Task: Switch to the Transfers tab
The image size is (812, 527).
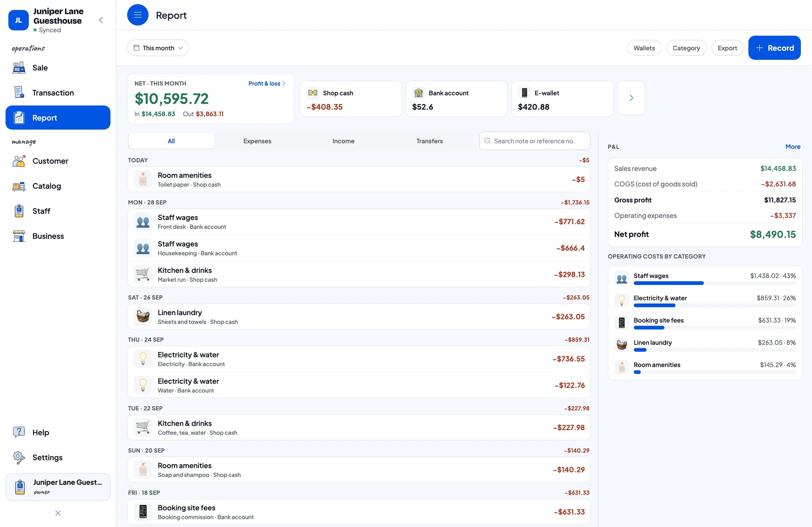Action: pyautogui.click(x=429, y=141)
